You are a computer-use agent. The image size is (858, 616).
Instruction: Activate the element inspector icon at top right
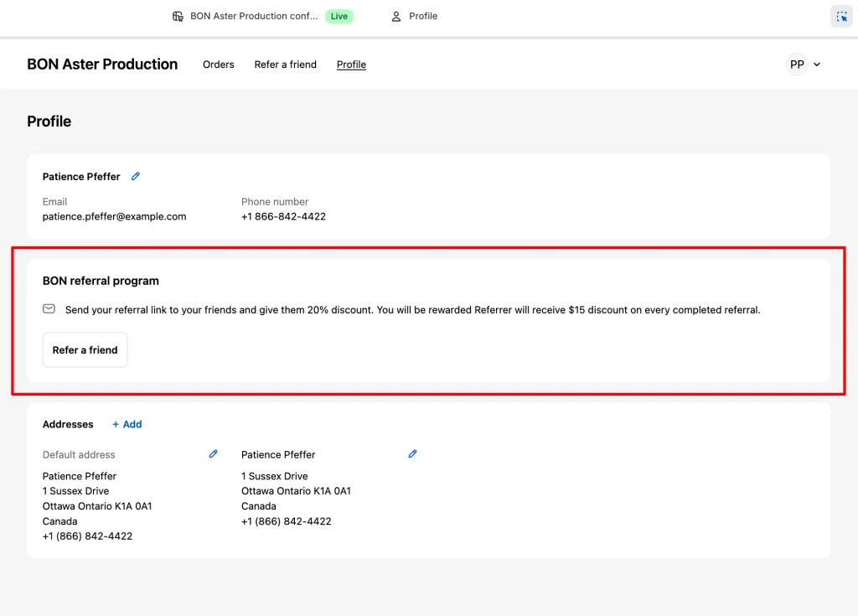[840, 16]
